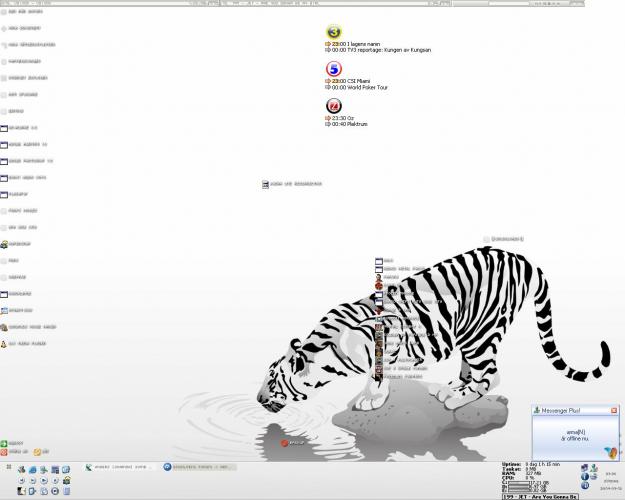Launch the green MSN figure quick launch icon
The width and height of the screenshot is (625, 500).
click(44, 470)
